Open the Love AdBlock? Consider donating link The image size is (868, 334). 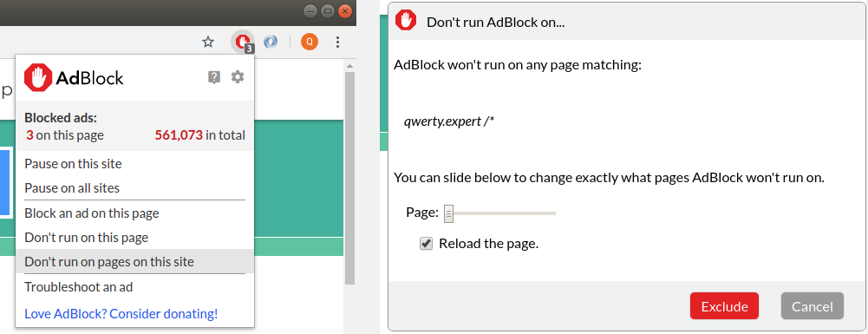pos(121,314)
